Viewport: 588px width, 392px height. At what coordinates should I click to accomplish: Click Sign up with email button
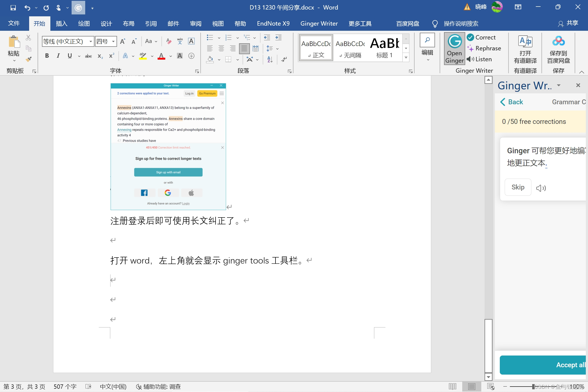(x=169, y=172)
